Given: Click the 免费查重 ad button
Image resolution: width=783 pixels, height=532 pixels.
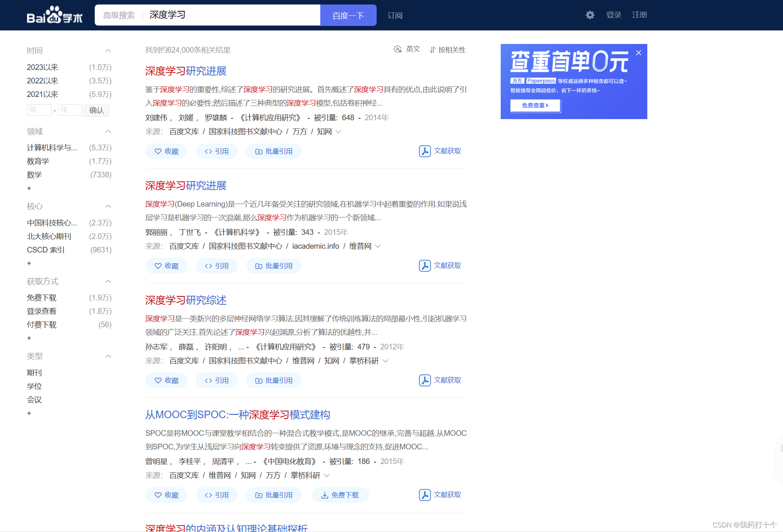Looking at the screenshot, I should [535, 106].
